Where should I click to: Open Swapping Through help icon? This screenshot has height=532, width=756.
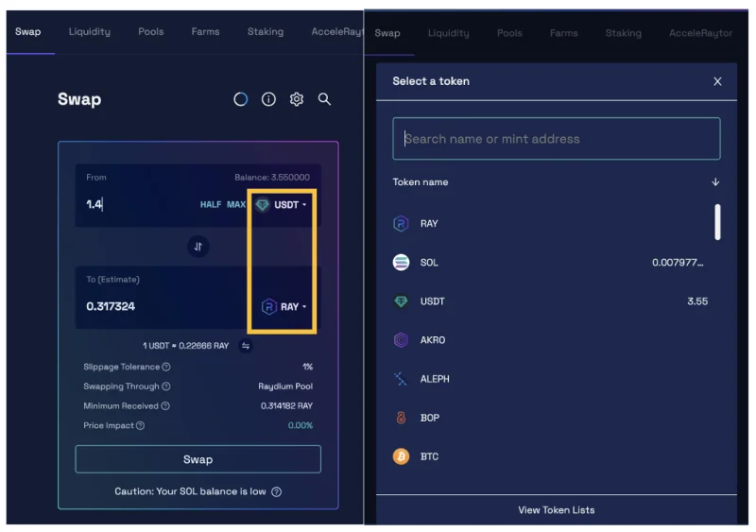point(166,386)
